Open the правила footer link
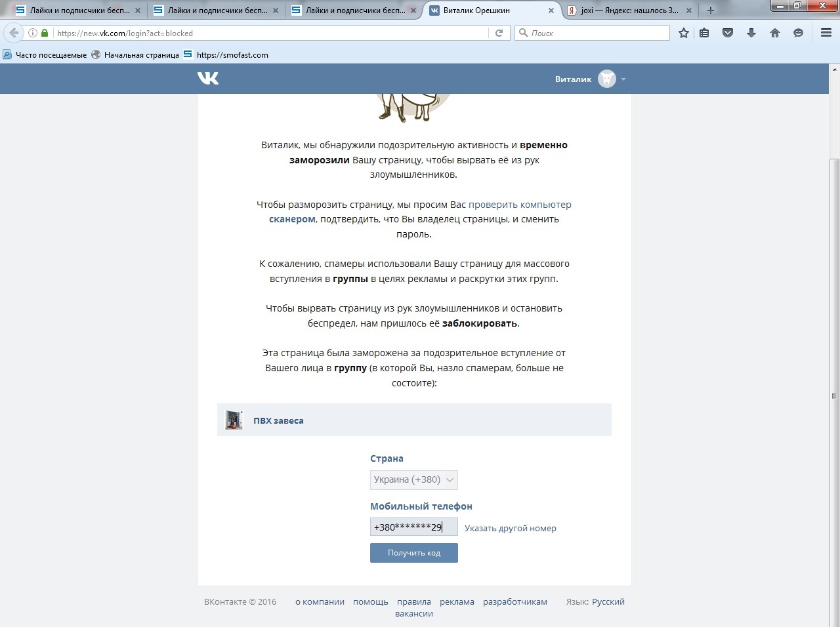Image resolution: width=840 pixels, height=627 pixels. (x=414, y=601)
